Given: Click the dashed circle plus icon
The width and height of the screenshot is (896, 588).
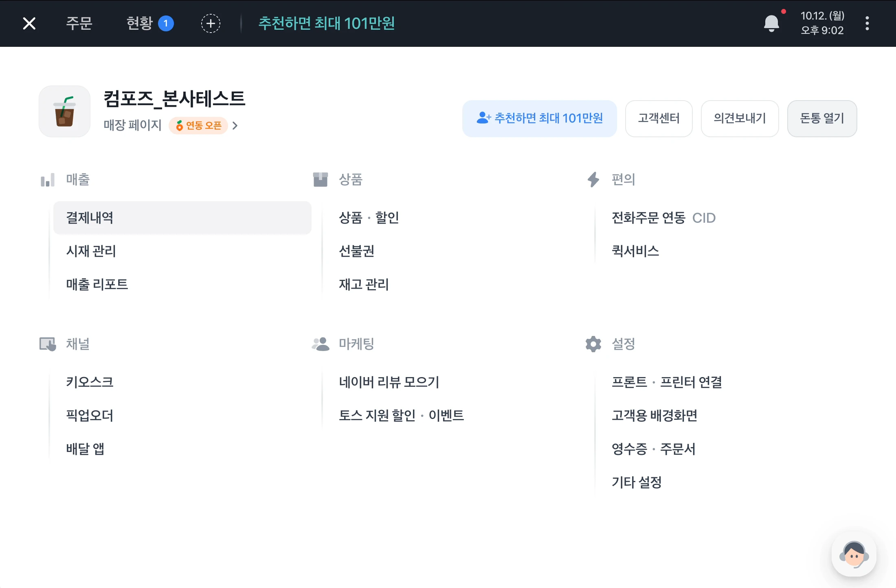Looking at the screenshot, I should tap(211, 23).
